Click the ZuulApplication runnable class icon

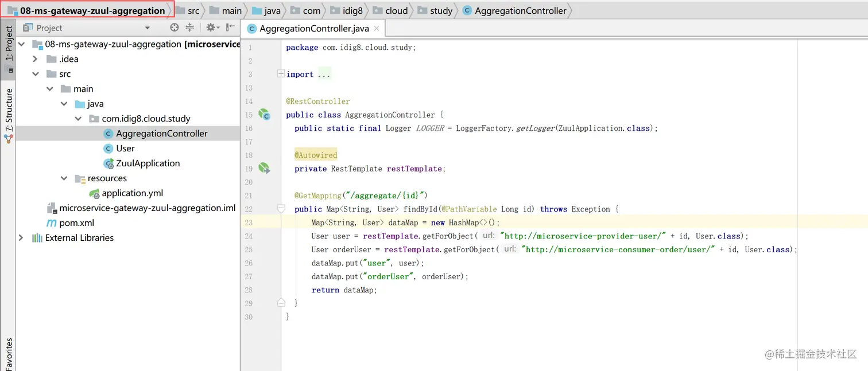click(x=108, y=163)
